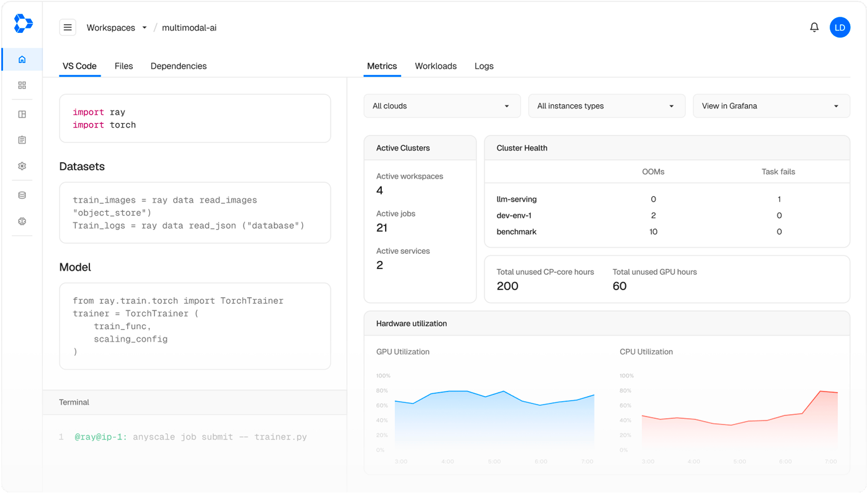Image resolution: width=868 pixels, height=493 pixels.
Task: Open the settings gear icon in sidebar
Action: tap(22, 166)
